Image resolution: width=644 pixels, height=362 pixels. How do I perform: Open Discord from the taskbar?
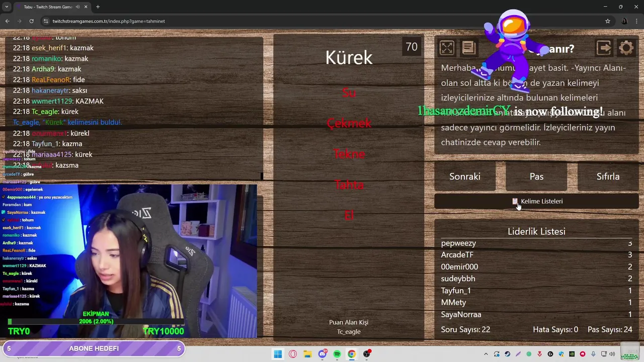tap(323, 354)
